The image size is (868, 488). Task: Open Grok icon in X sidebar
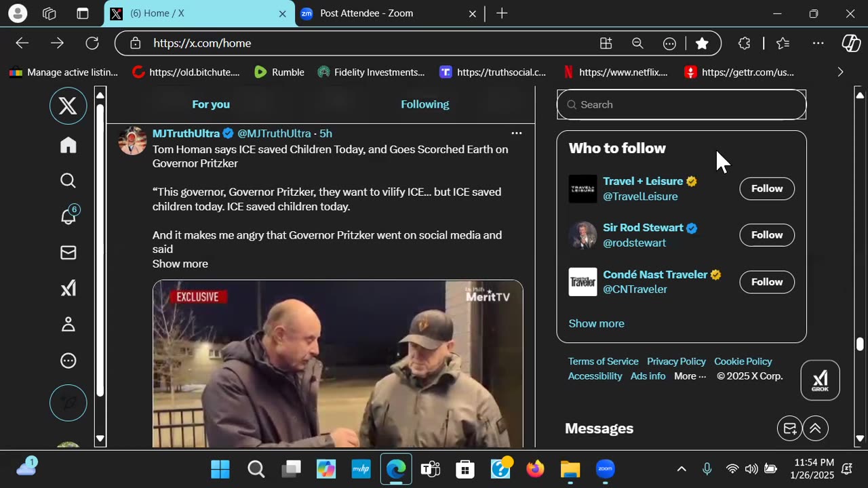68,289
